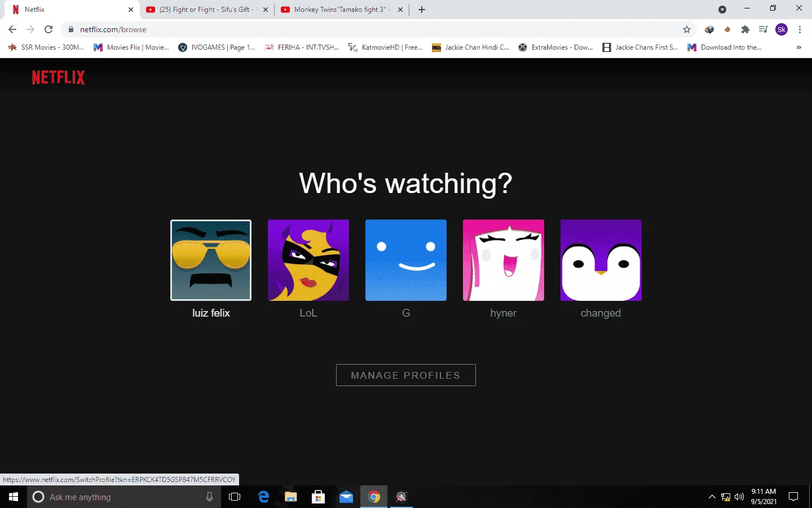812x508 pixels.
Task: Open the Windows Start menu
Action: 14,497
